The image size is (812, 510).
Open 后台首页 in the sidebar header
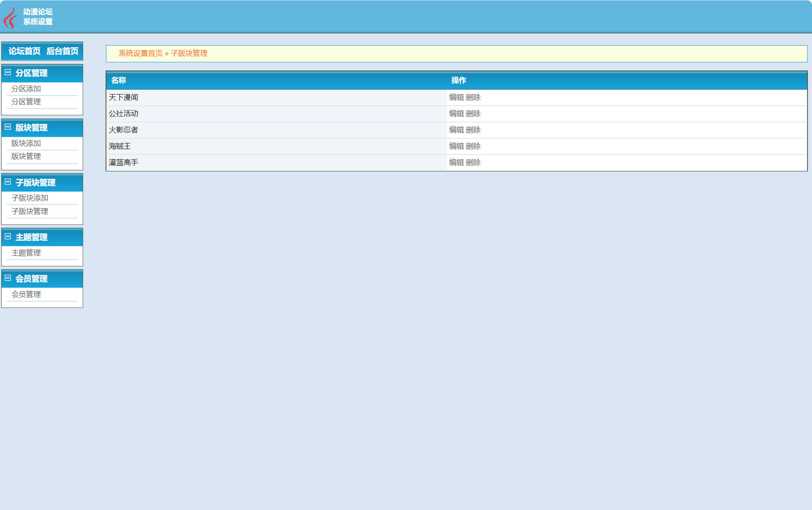62,51
